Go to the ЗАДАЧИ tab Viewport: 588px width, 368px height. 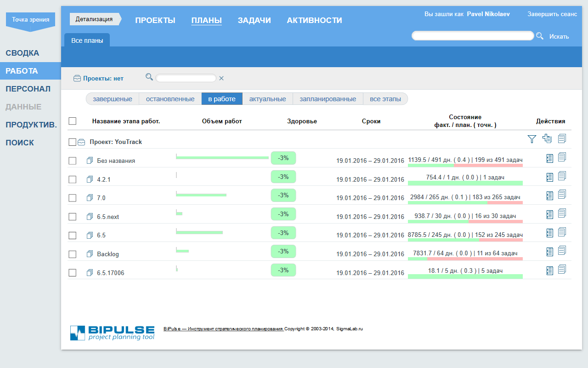click(254, 20)
